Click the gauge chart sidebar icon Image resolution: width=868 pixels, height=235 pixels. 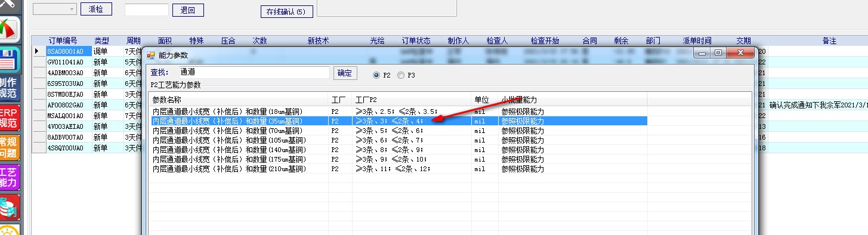coord(9,30)
